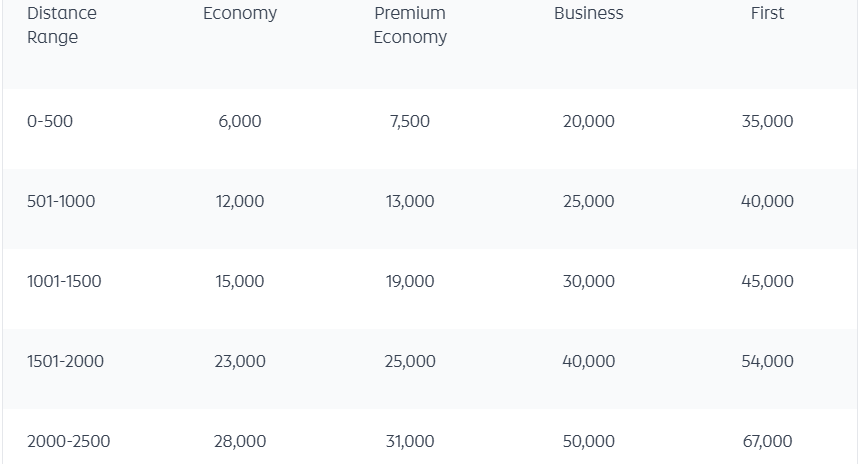Click the First column header
The width and height of the screenshot is (861, 464).
click(x=767, y=13)
